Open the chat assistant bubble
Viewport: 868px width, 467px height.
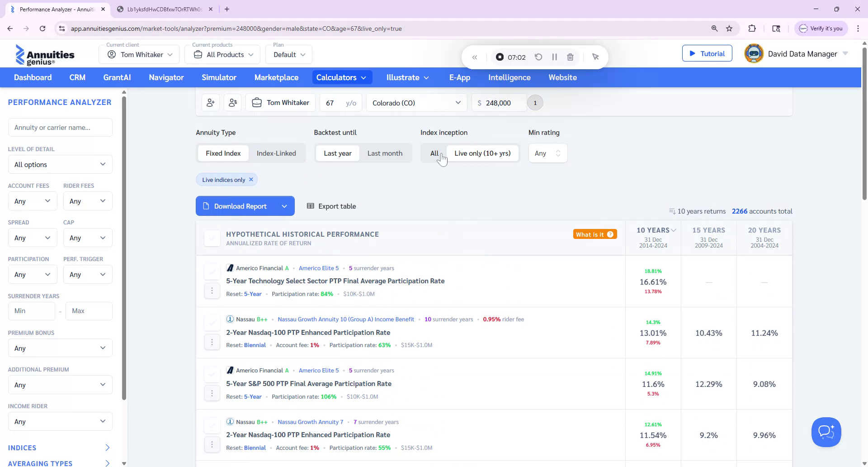click(826, 432)
